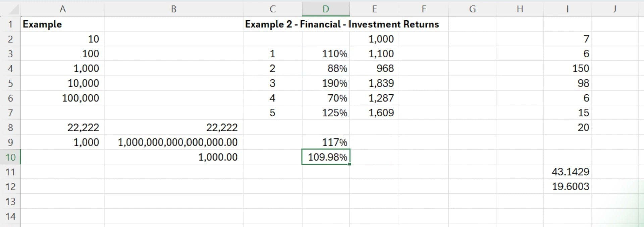Select row header 14
Image resolution: width=644 pixels, height=227 pixels.
pos(10,216)
